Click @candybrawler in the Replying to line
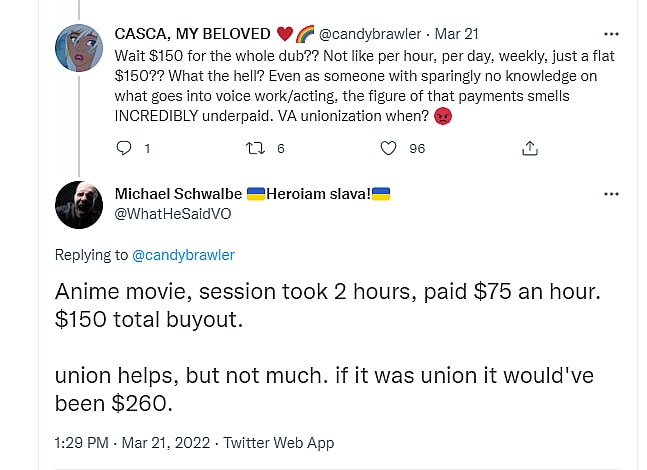This screenshot has width=647, height=470. (183, 255)
